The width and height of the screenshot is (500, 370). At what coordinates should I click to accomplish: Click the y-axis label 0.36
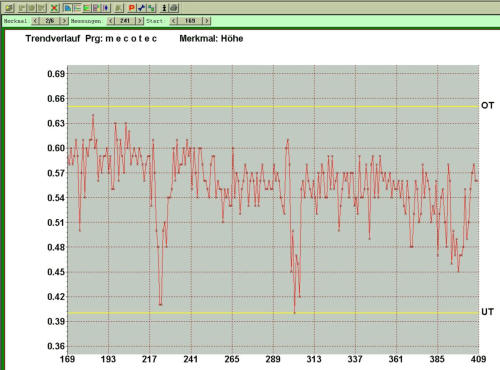[x=56, y=346]
